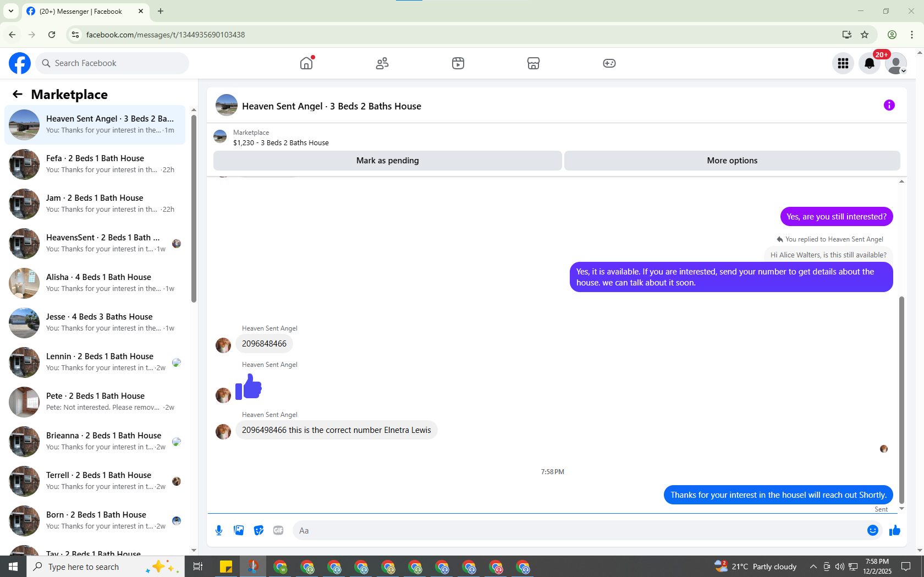Reload the page with refresh button

[x=52, y=35]
